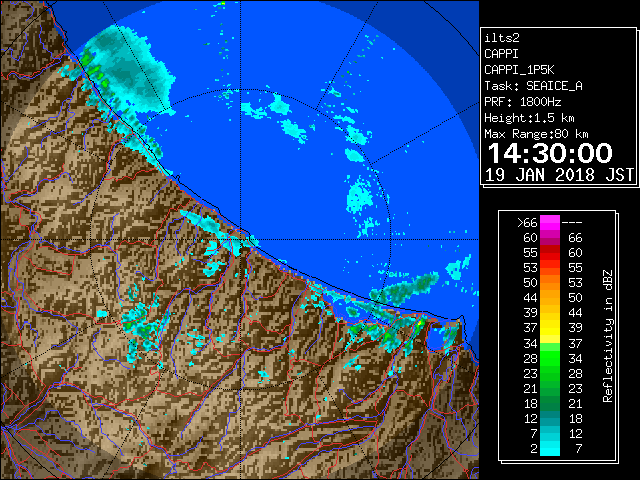The image size is (640, 480).
Task: Pick the orange 44–50 dBZ color band
Action: click(x=550, y=298)
